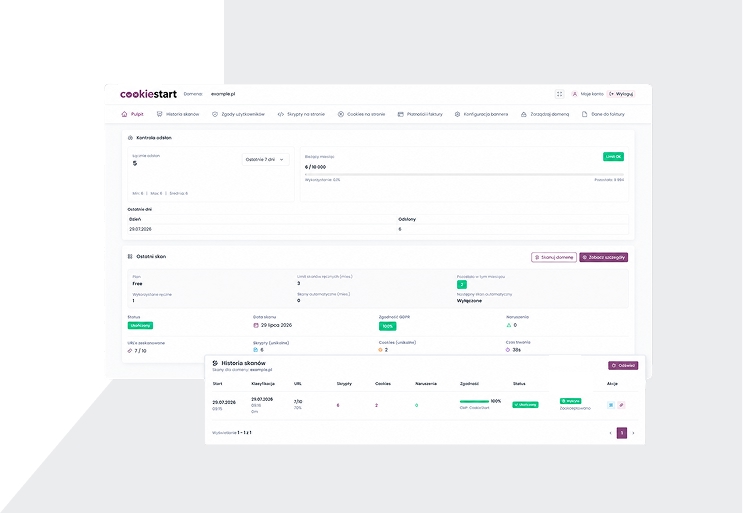Image resolution: width=743 pixels, height=513 pixels.
Task: Go to next page arrow in pagination
Action: pos(634,433)
